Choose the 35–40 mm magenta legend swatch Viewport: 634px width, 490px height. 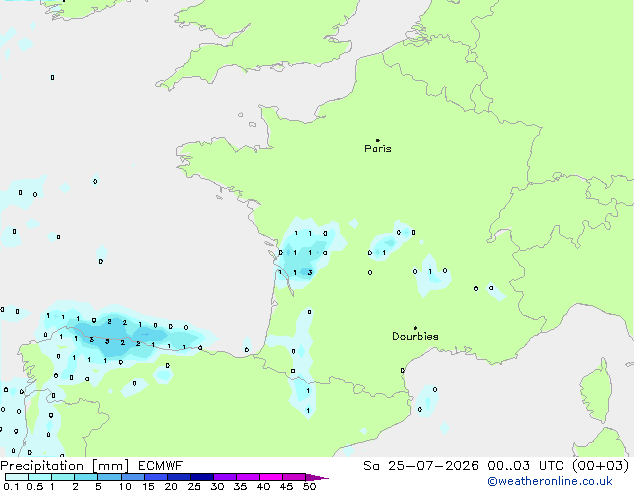tap(247, 477)
